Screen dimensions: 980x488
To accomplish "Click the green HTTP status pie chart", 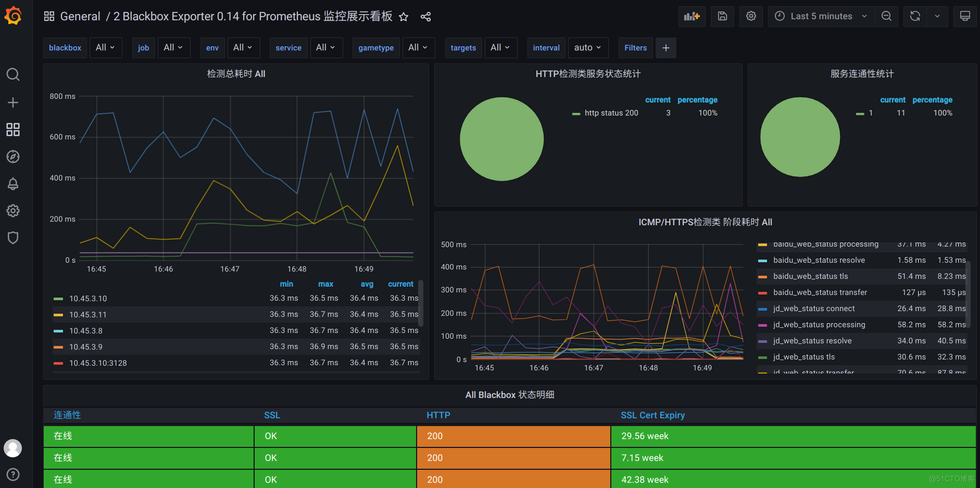I will point(501,139).
